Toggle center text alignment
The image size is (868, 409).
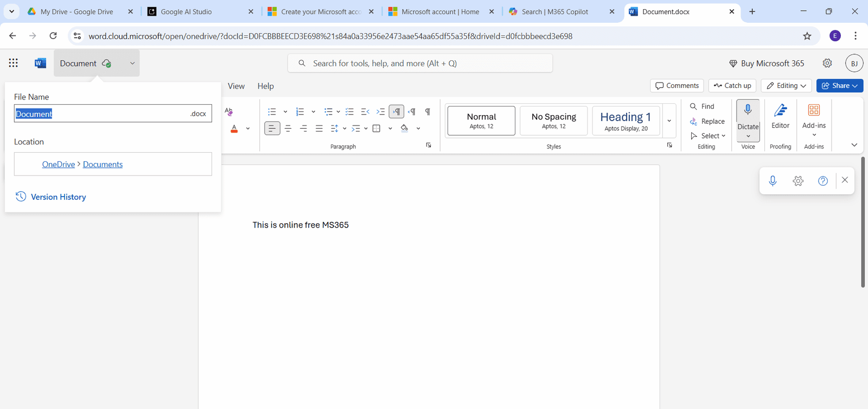coord(288,129)
